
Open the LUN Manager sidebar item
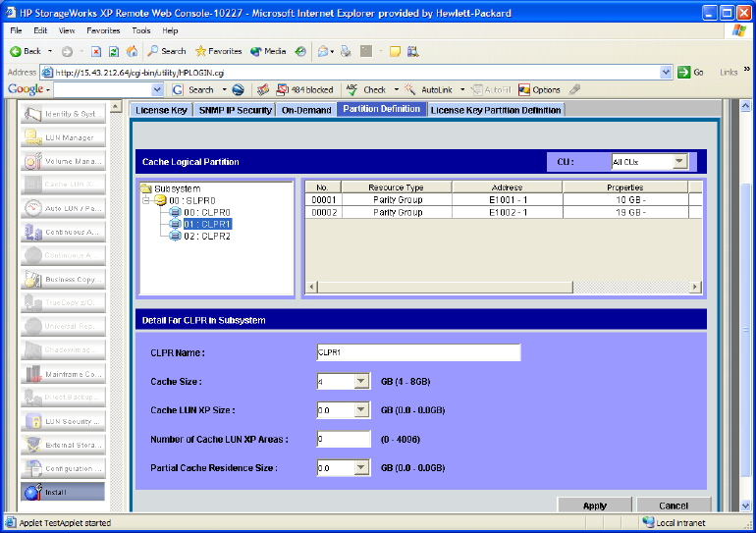[62, 137]
